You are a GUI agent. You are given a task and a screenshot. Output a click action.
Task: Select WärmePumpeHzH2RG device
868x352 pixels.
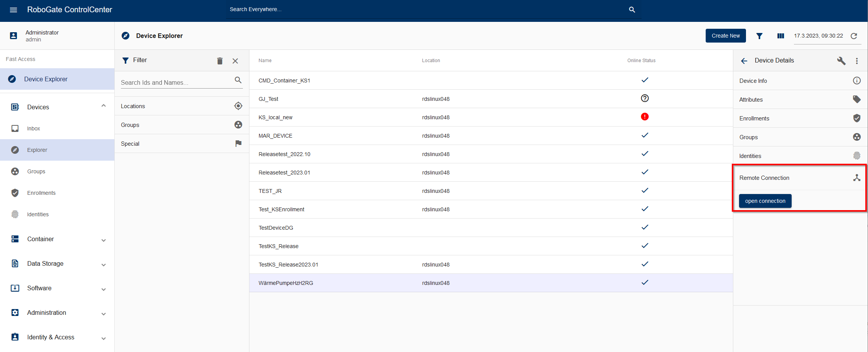491,283
